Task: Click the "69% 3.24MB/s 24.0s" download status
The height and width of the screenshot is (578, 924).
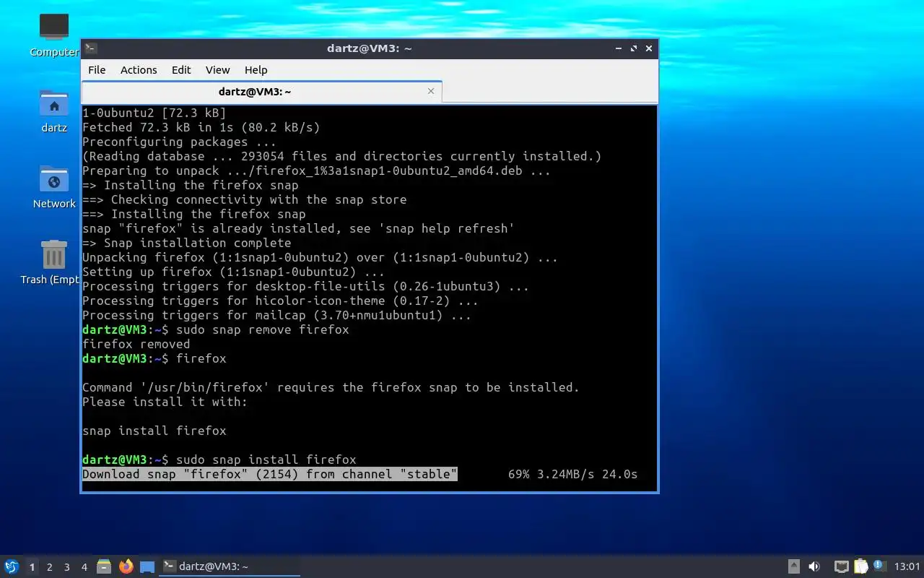Action: coord(573,474)
